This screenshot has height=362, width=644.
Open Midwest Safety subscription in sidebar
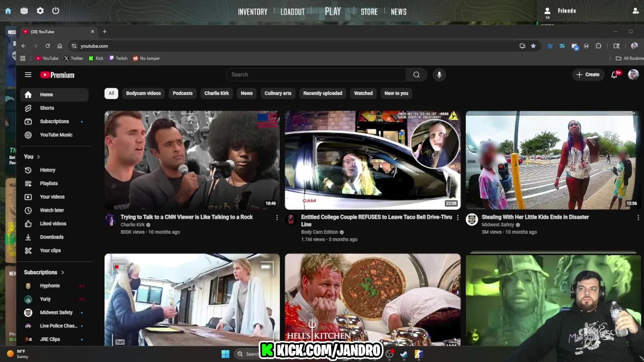click(54, 313)
